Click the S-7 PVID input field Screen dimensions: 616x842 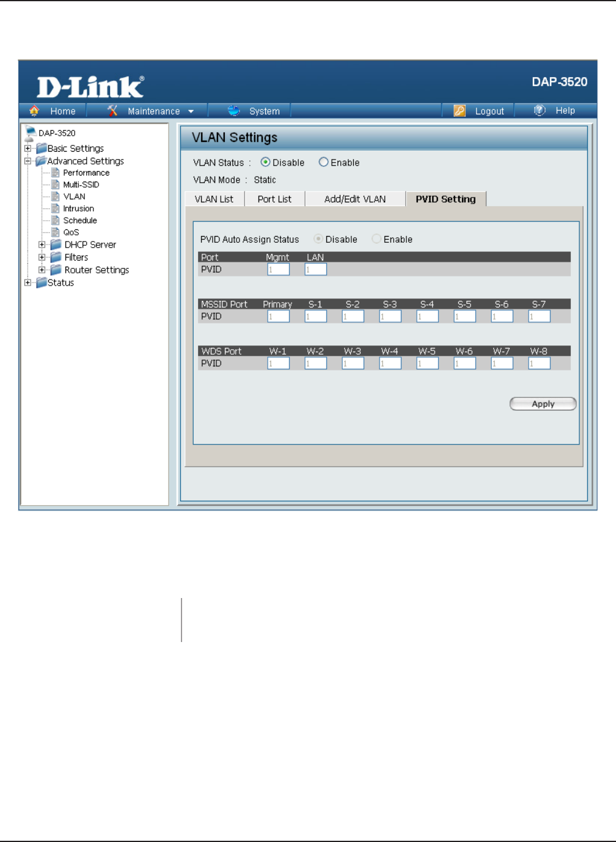539,316
